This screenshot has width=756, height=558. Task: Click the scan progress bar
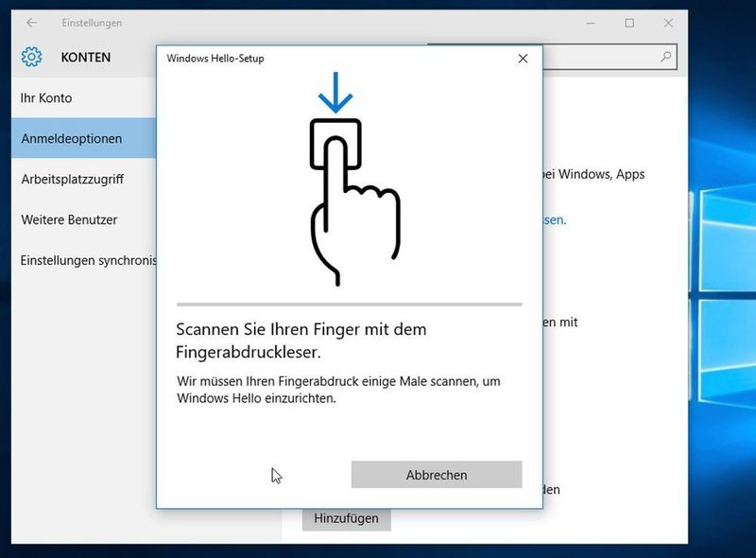(349, 305)
